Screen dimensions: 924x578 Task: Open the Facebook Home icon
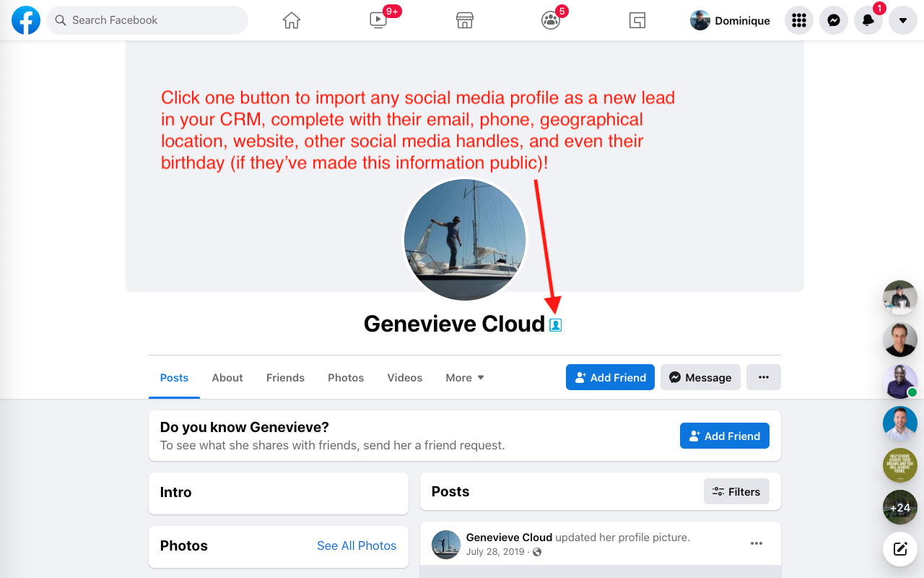pyautogui.click(x=292, y=20)
